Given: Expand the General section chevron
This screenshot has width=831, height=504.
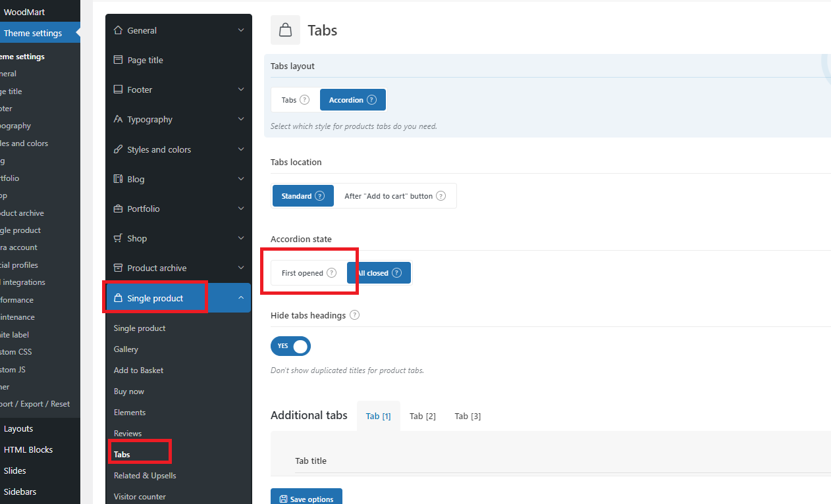Looking at the screenshot, I should [x=241, y=30].
